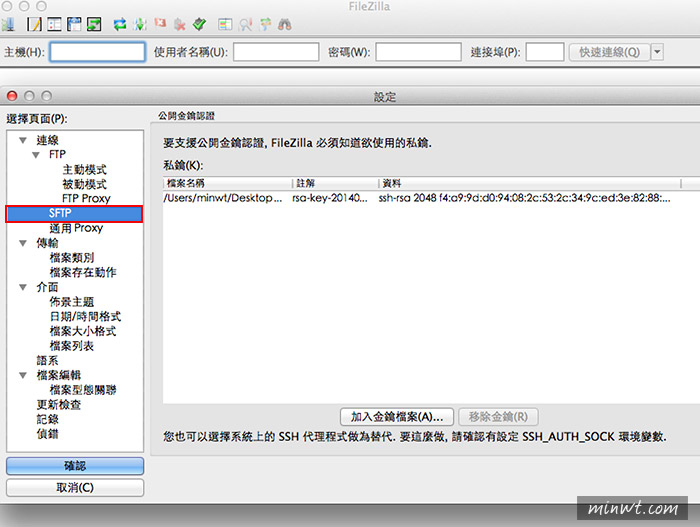The height and width of the screenshot is (527, 700).
Task: Select 檔案大小格式 settings page
Action: point(83,331)
